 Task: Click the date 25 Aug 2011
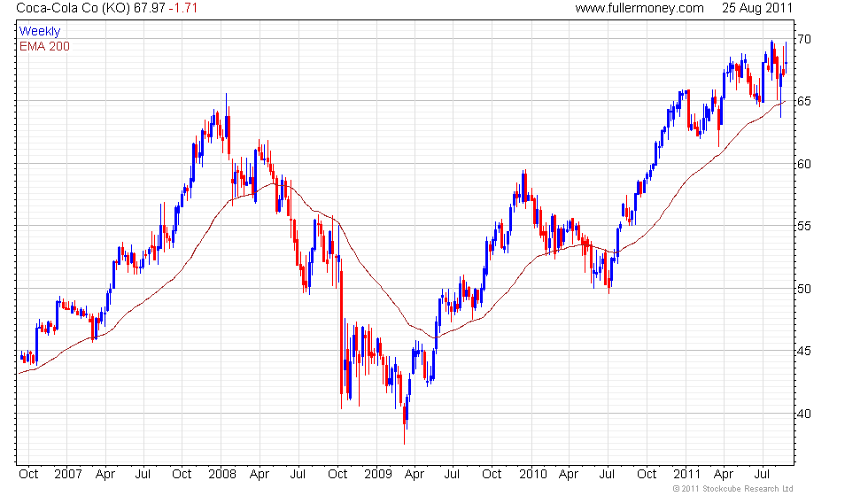pos(757,8)
